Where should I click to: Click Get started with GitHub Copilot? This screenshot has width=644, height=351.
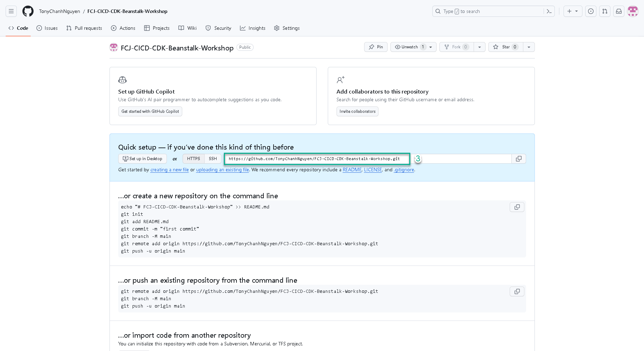(150, 111)
